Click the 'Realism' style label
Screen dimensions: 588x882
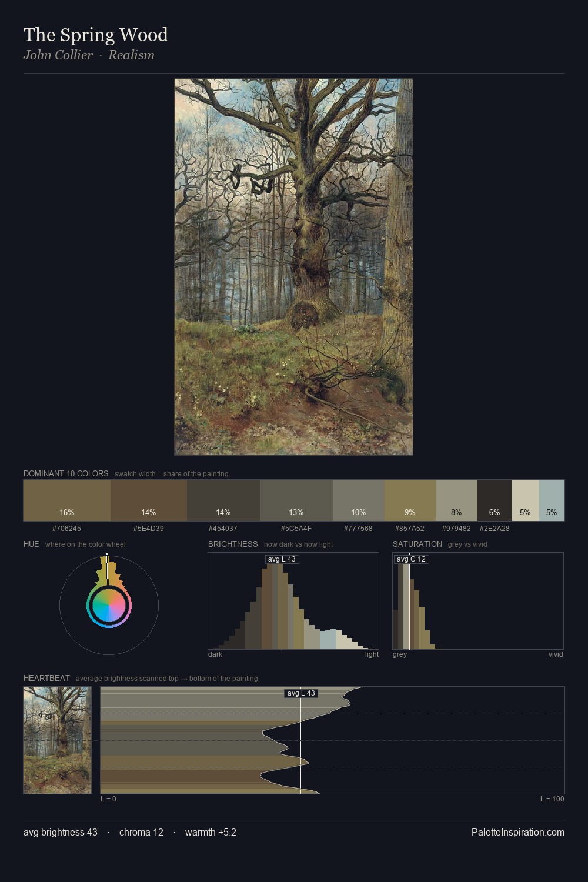tap(131, 55)
